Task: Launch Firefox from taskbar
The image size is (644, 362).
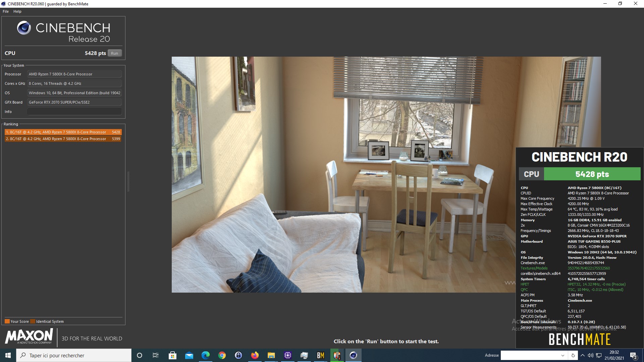Action: [255, 355]
